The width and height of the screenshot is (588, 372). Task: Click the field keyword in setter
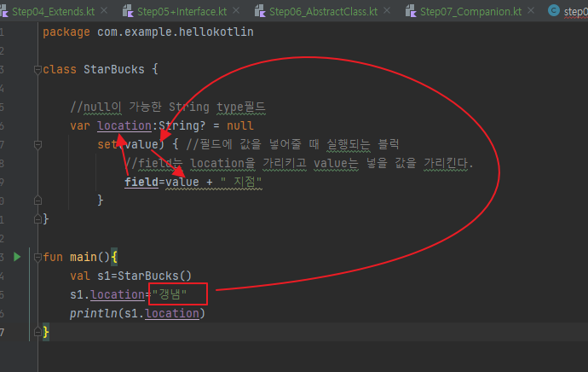141,182
